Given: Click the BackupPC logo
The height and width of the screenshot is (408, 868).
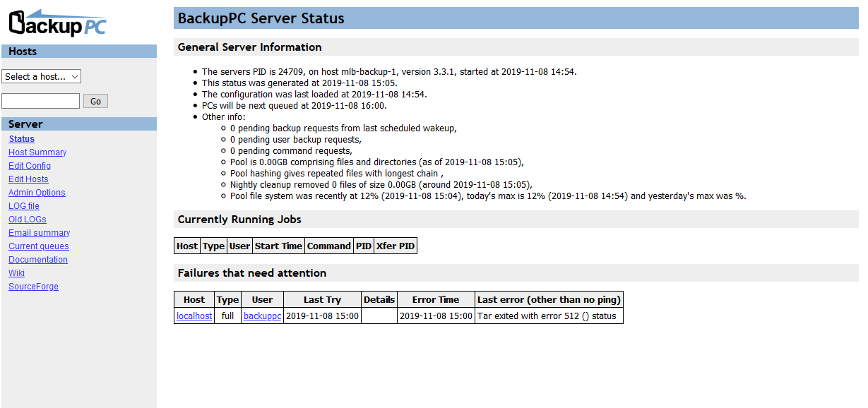Looking at the screenshot, I should (58, 23).
